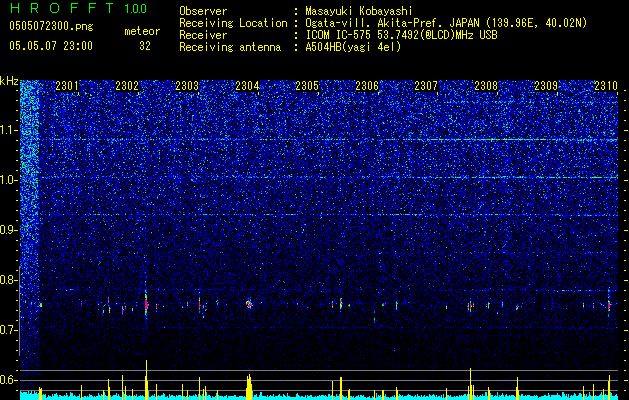Click the 1.0 frequency axis label
The image size is (629, 400).
click(x=9, y=180)
